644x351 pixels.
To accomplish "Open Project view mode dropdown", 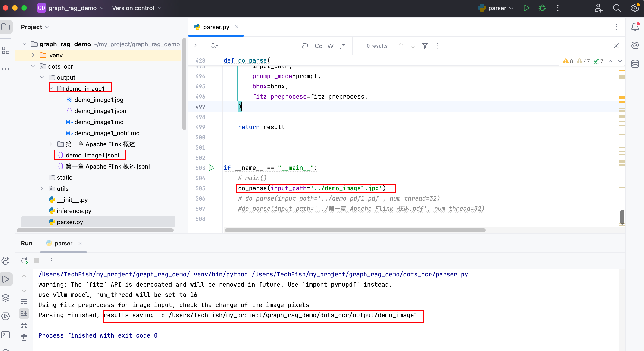I will [x=35, y=27].
